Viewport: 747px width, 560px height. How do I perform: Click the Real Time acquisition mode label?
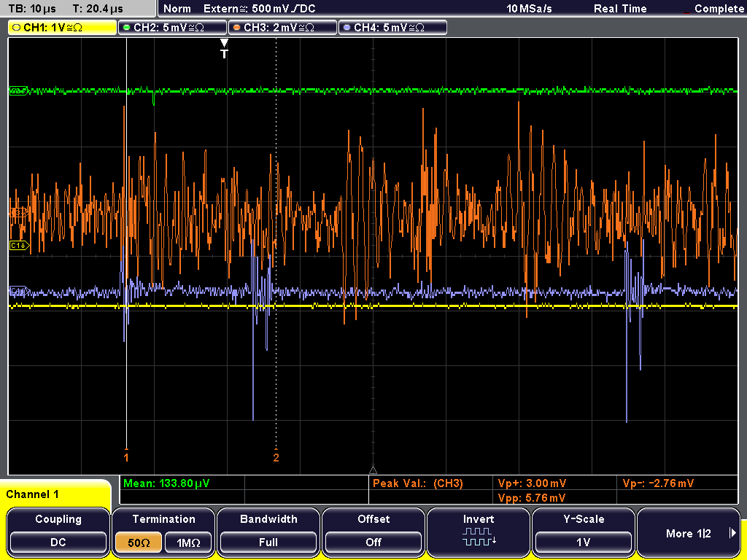pos(620,9)
